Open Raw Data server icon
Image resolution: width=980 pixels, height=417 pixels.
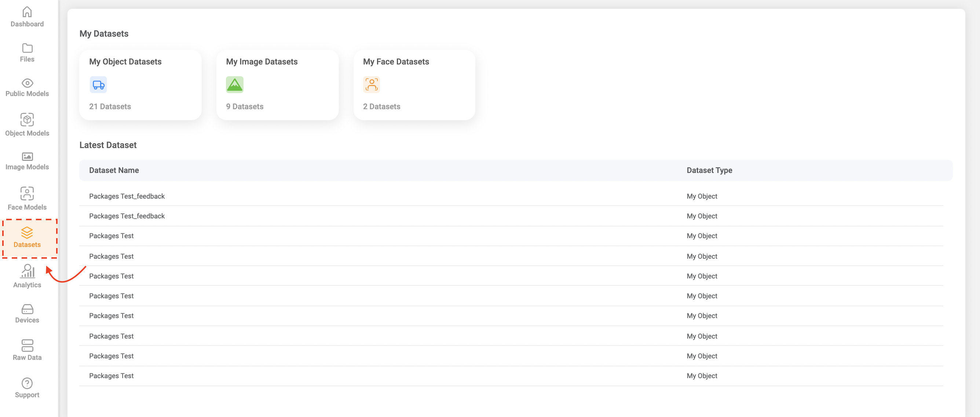(x=27, y=346)
